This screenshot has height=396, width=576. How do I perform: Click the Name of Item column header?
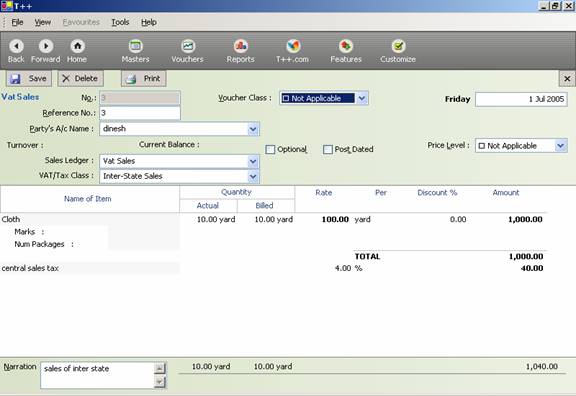(88, 199)
